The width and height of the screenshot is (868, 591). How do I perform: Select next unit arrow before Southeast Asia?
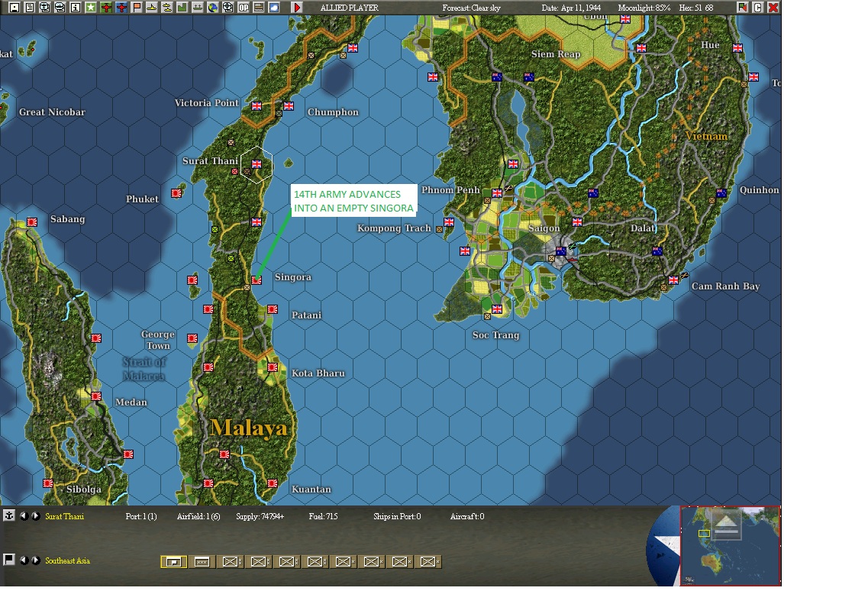[x=35, y=560]
